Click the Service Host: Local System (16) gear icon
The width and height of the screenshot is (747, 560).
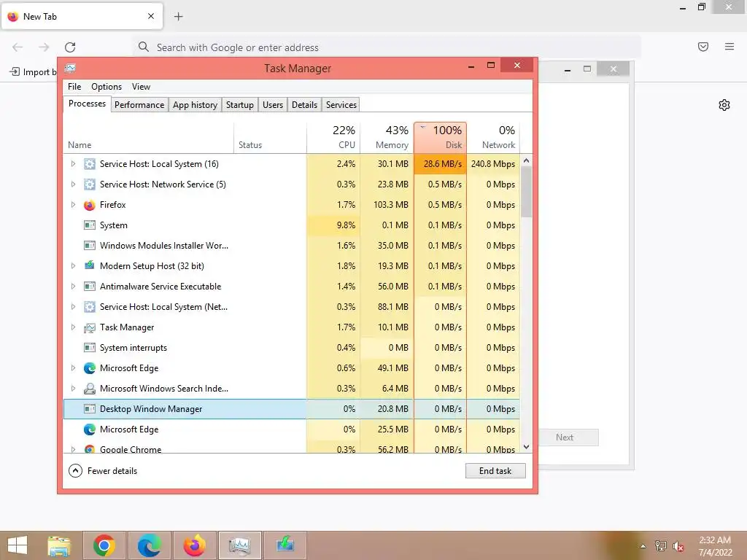89,164
